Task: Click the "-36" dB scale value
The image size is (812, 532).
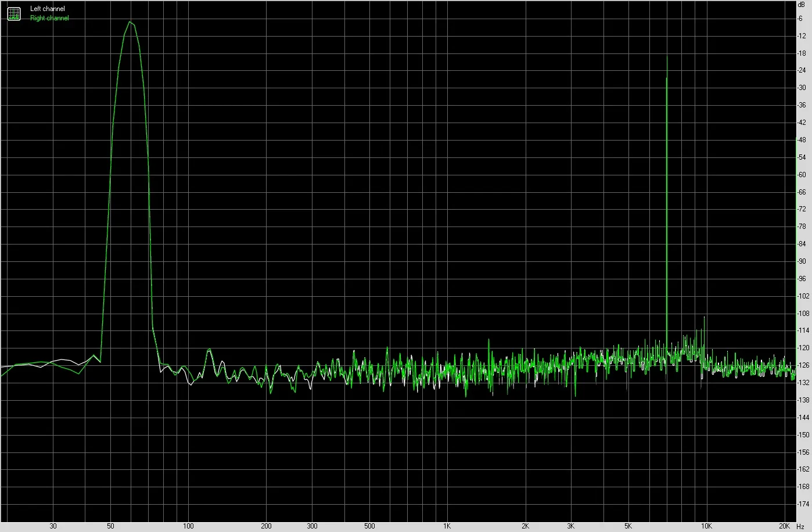Action: click(x=802, y=105)
